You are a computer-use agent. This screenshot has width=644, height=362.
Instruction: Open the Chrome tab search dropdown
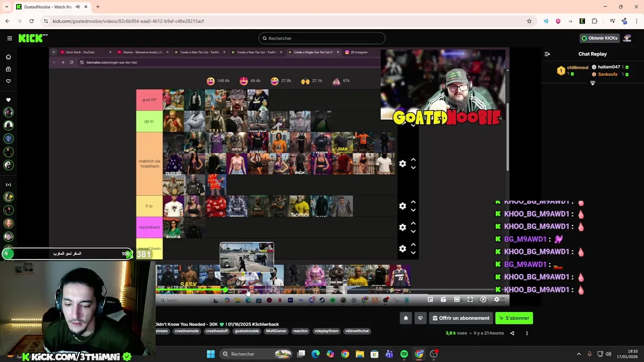coord(7,7)
